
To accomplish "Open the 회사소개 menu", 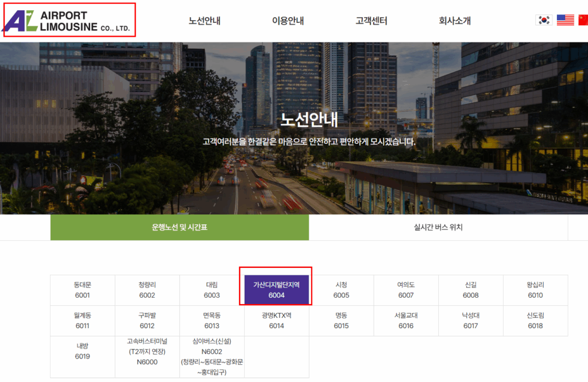I will (455, 21).
